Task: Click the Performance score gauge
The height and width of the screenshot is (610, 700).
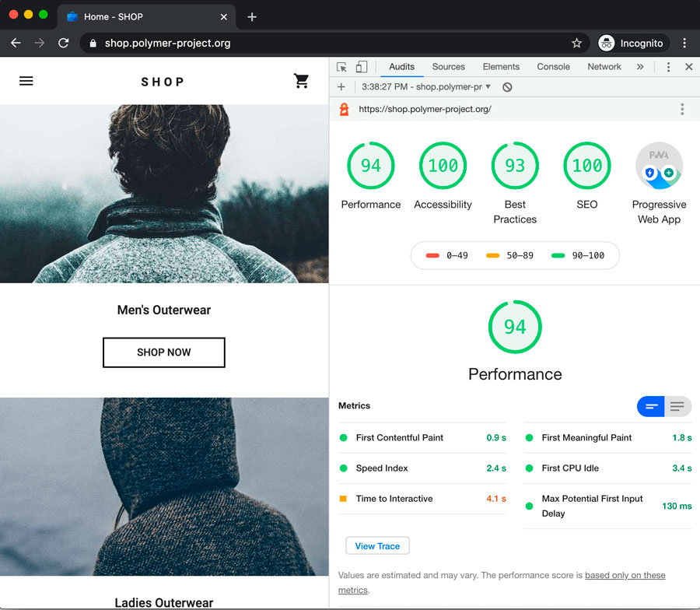Action: [371, 166]
